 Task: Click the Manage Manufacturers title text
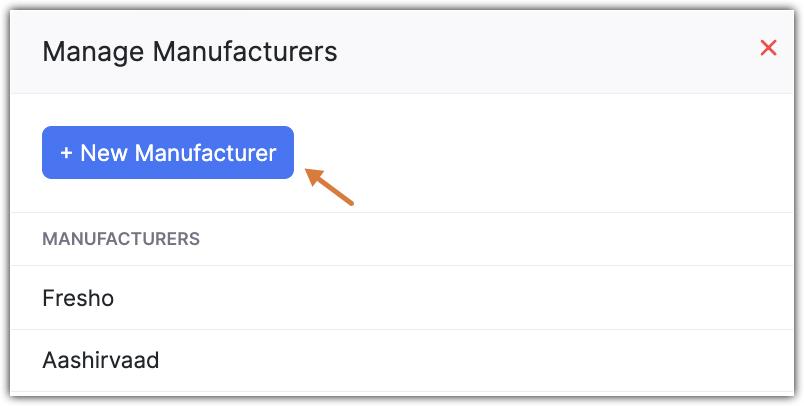190,51
